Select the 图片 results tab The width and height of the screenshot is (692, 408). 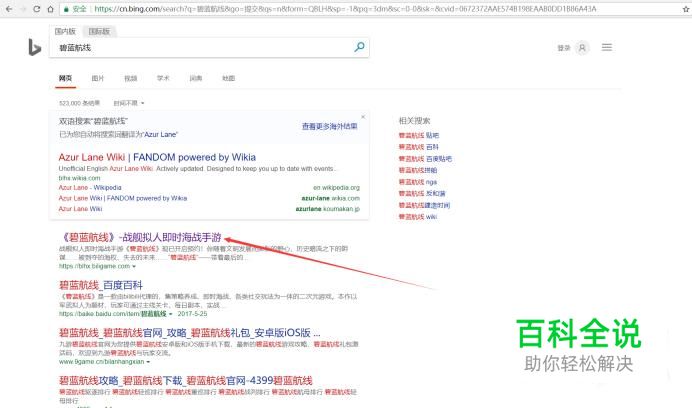coord(98,78)
